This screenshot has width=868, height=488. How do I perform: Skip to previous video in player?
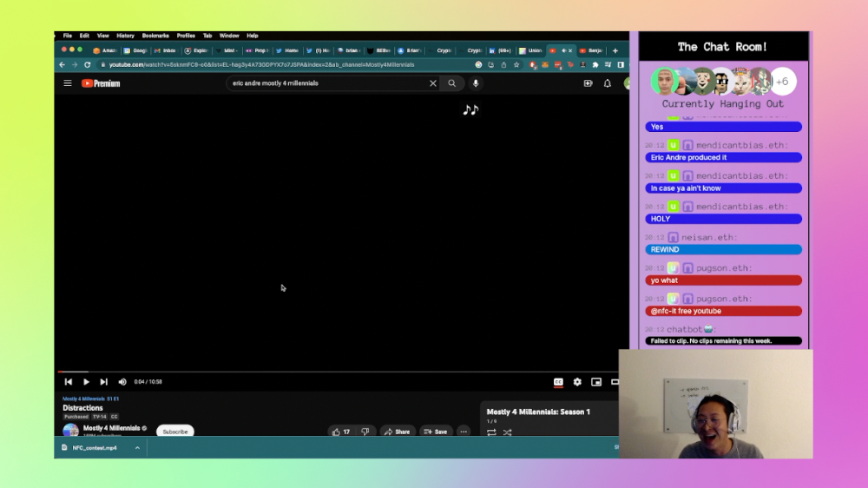[68, 382]
